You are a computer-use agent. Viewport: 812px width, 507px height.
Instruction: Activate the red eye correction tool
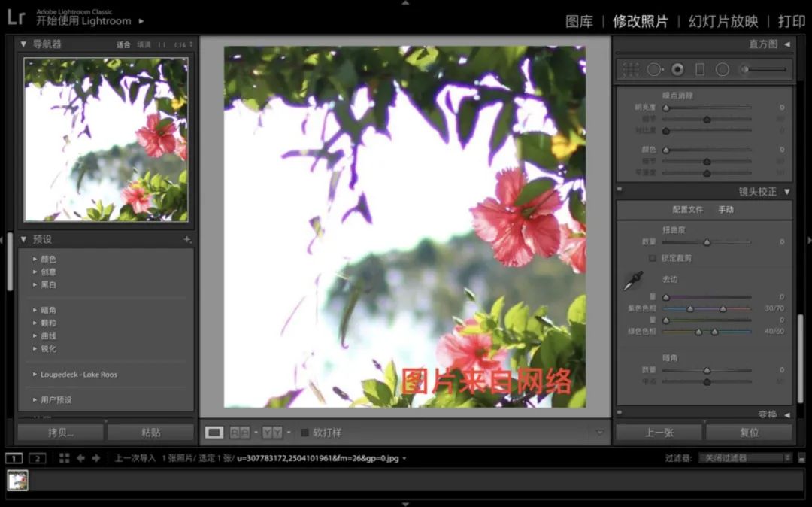click(x=677, y=69)
